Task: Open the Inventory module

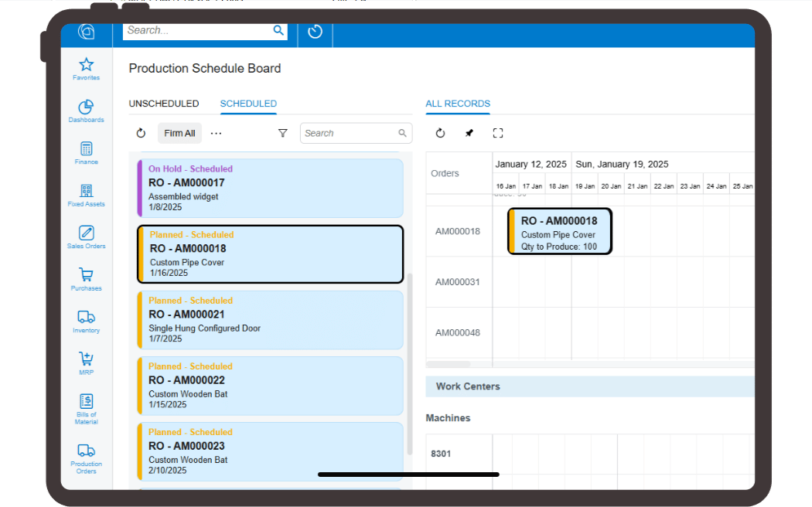Action: 86,321
